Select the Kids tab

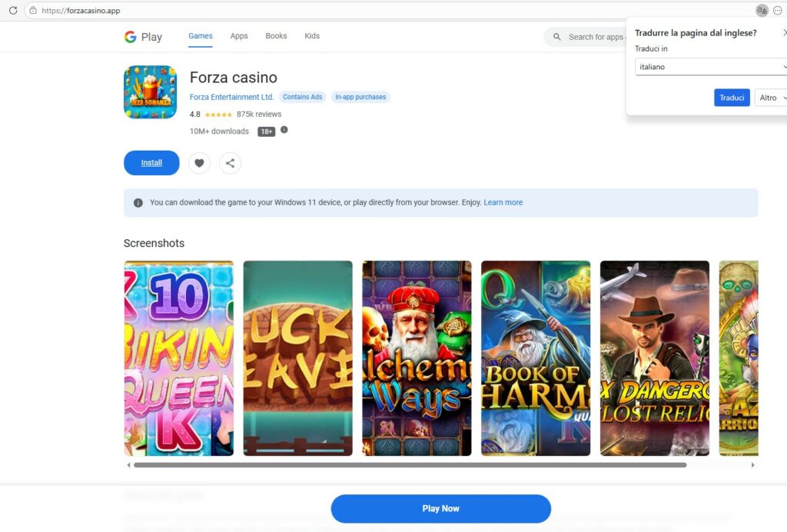(312, 36)
